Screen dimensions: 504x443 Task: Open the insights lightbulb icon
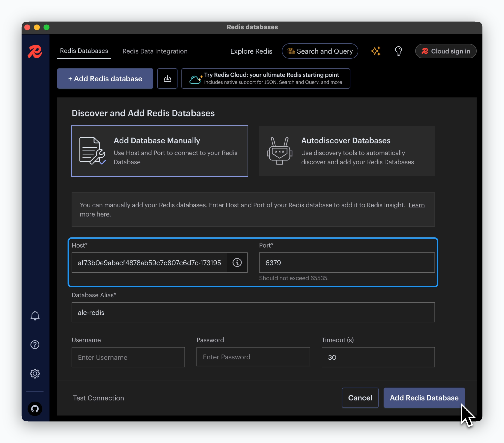[398, 51]
